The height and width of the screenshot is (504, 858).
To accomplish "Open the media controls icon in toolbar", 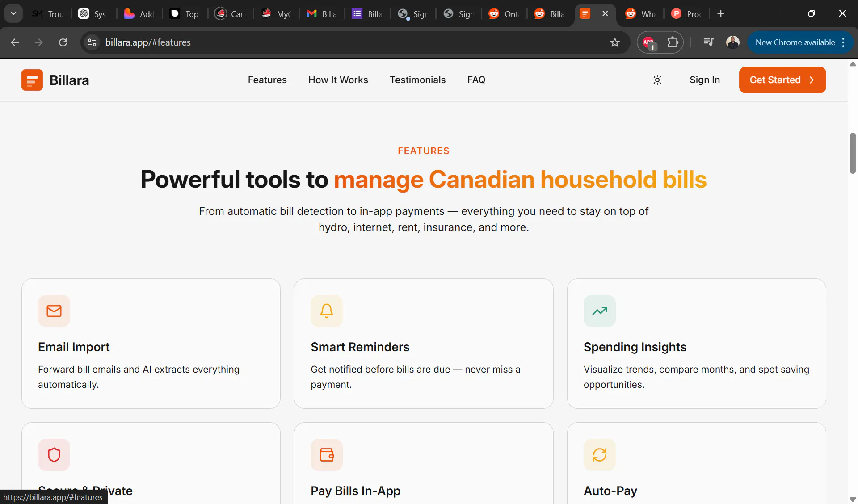I will click(709, 42).
